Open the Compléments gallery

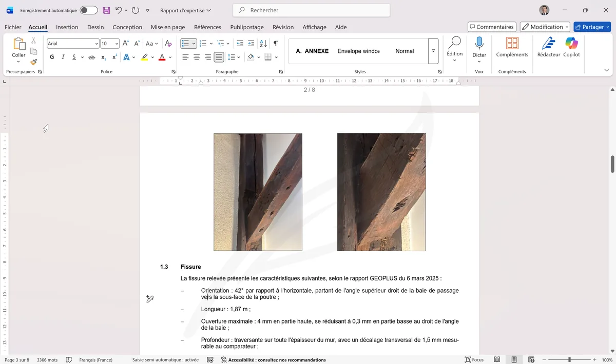(x=512, y=48)
